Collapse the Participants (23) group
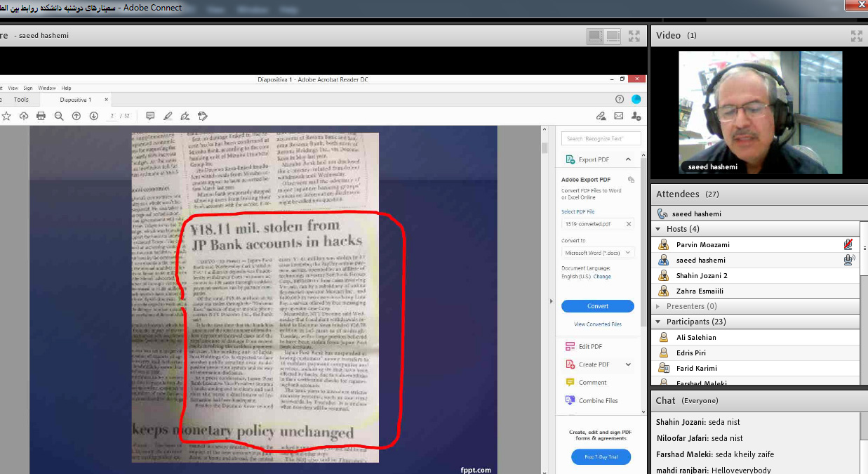The height and width of the screenshot is (474, 868). [x=658, y=322]
